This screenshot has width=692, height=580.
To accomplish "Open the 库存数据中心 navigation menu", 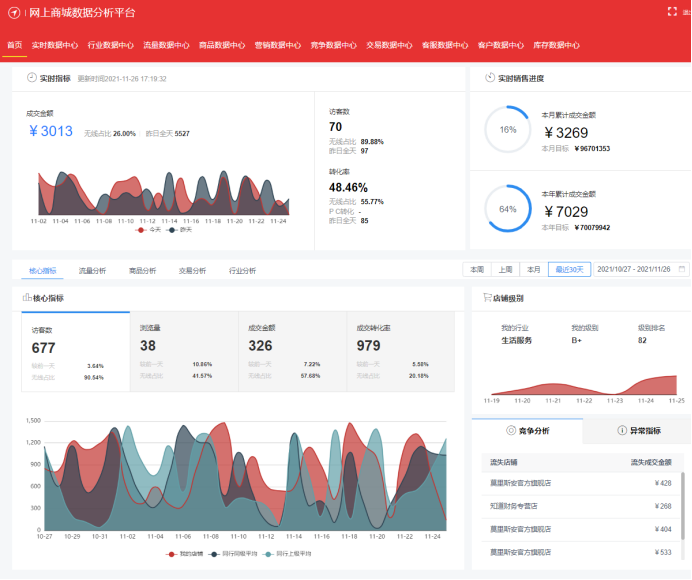I will coord(556,45).
